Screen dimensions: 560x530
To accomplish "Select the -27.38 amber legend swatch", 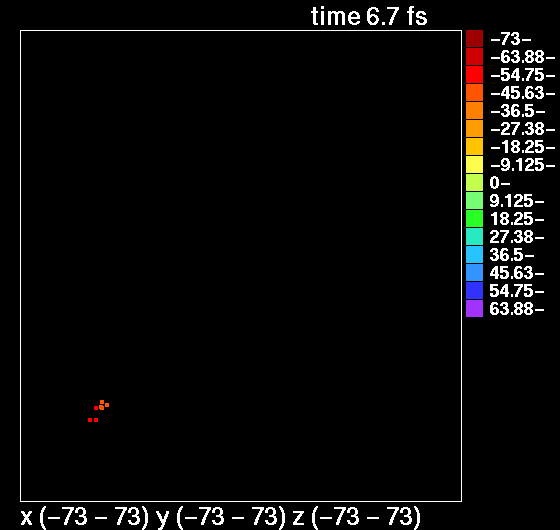I will 474,129.
